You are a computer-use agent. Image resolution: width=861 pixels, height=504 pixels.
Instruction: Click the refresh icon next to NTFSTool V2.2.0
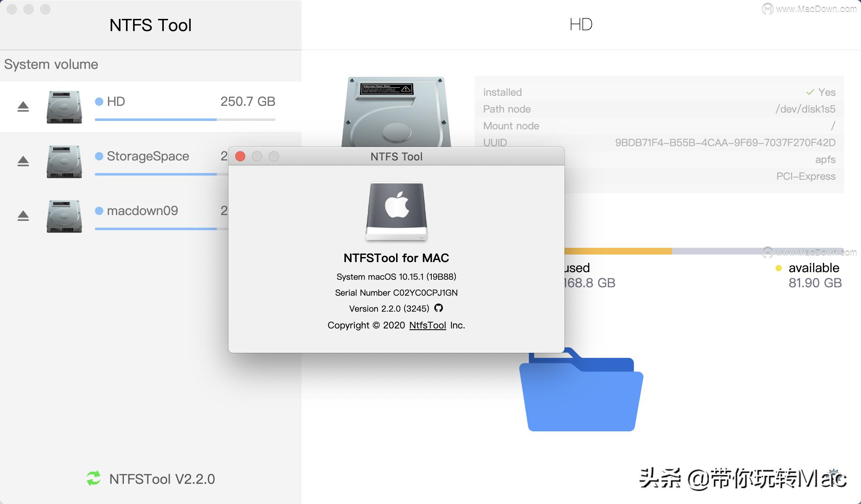pyautogui.click(x=93, y=479)
